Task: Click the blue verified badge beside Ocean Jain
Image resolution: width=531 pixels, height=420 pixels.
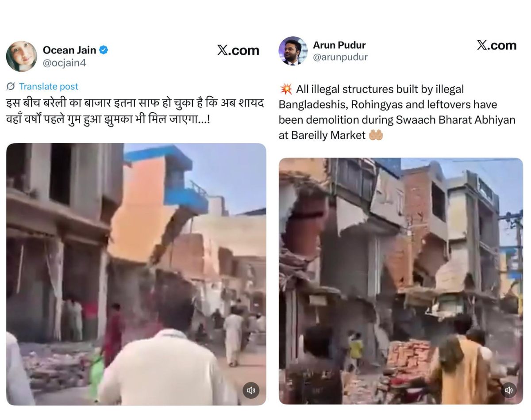Action: pyautogui.click(x=104, y=50)
